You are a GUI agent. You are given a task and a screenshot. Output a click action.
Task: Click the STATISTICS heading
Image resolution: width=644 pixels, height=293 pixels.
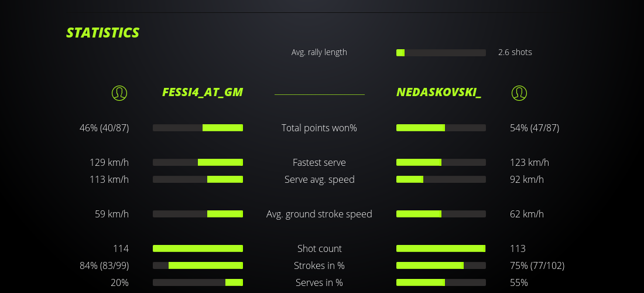[x=103, y=33]
